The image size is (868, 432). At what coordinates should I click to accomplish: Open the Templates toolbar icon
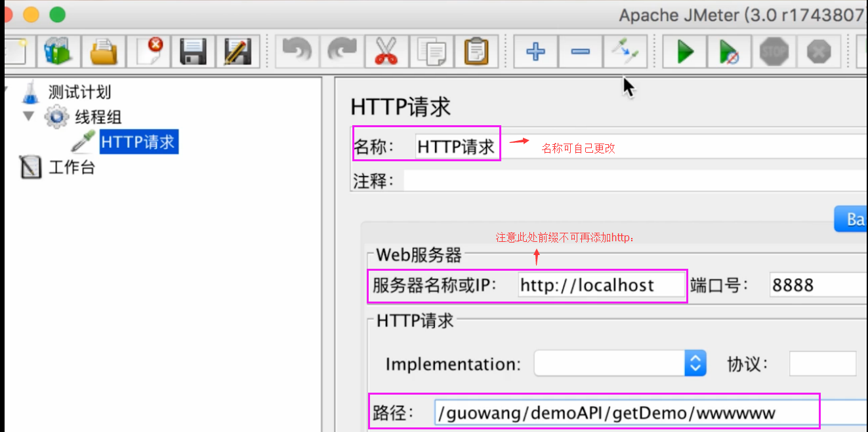pyautogui.click(x=60, y=50)
